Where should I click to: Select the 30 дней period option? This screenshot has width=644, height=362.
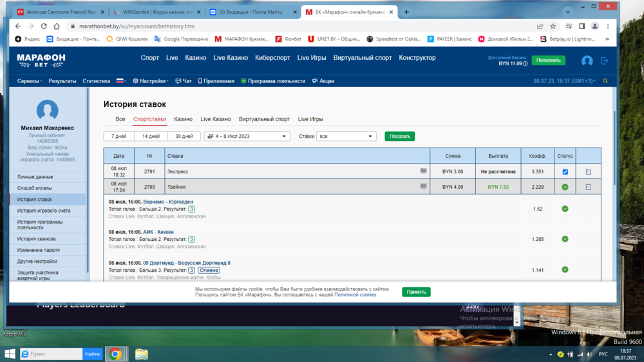click(184, 137)
